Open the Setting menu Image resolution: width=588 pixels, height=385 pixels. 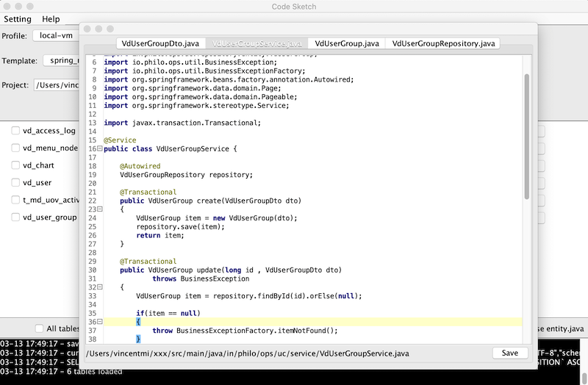(x=17, y=19)
